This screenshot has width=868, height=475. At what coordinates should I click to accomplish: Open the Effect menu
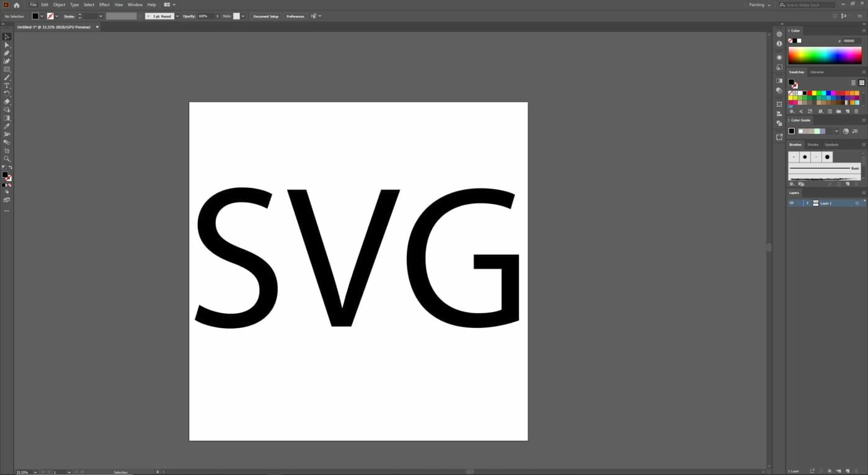(104, 4)
